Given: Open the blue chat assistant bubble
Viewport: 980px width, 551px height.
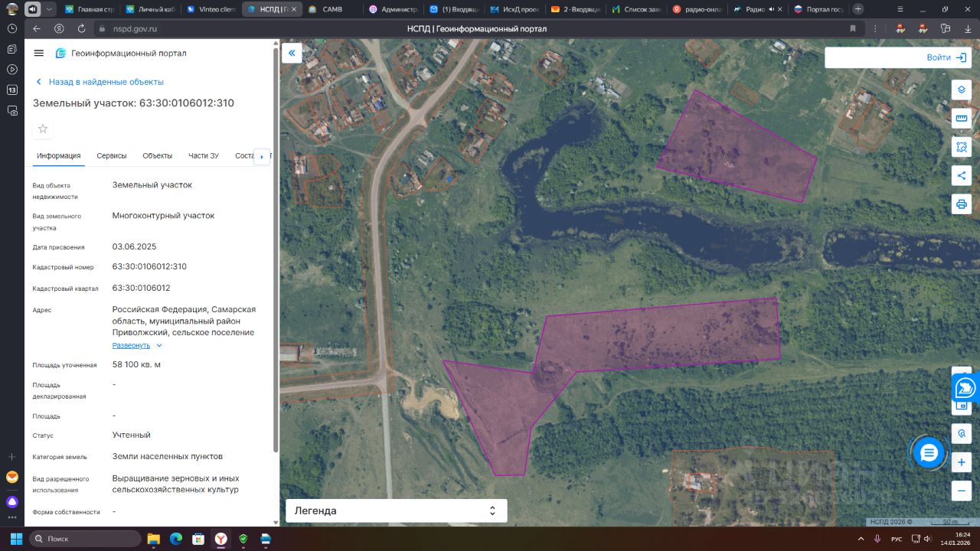Looking at the screenshot, I should tap(929, 453).
